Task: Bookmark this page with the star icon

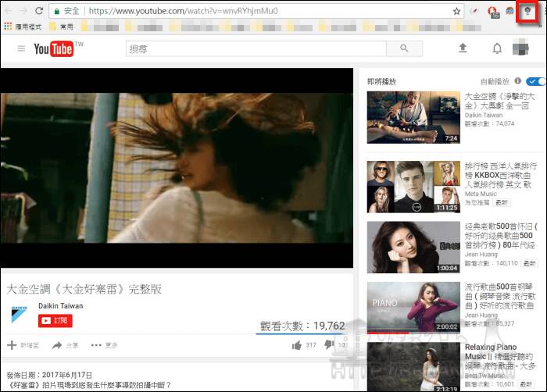Action: coord(456,11)
